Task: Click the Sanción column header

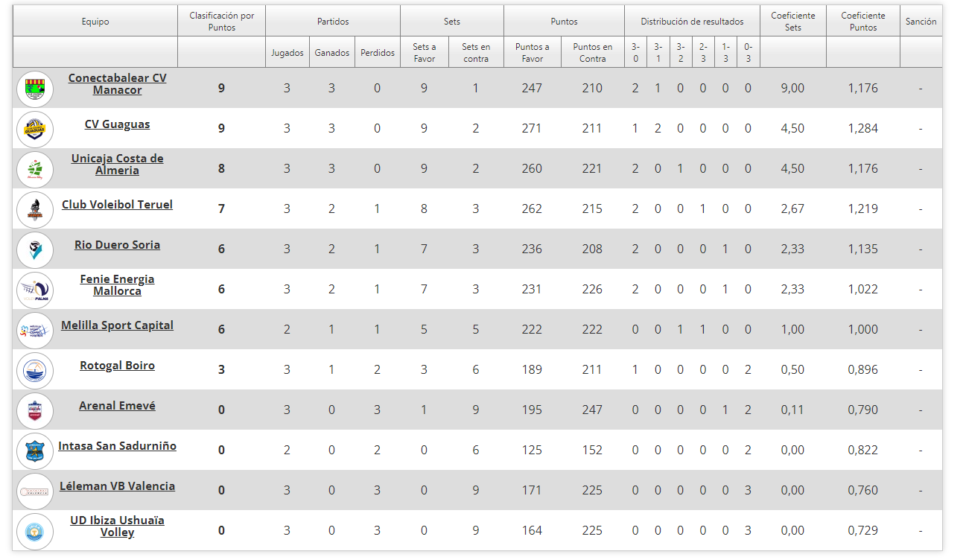Action: pos(921,22)
